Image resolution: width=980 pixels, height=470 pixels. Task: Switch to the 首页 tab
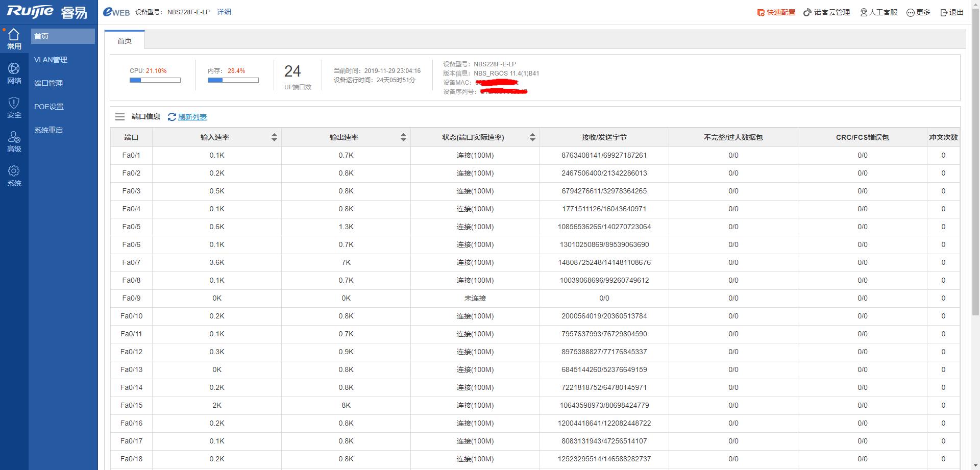[125, 40]
